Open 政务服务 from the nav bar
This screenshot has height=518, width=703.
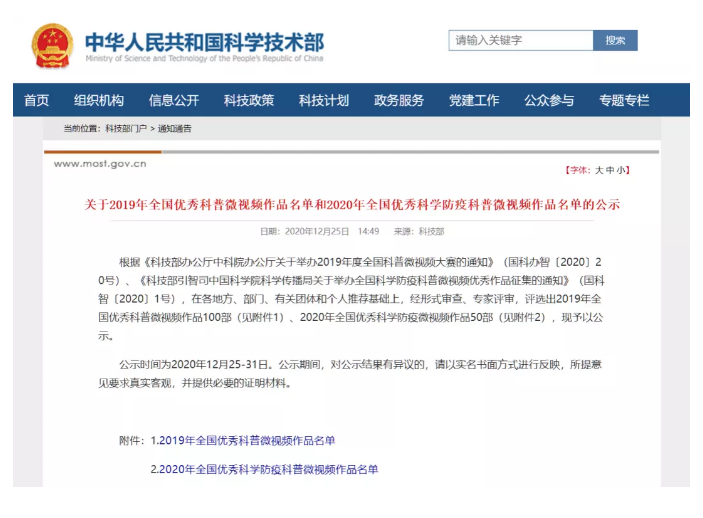399,100
